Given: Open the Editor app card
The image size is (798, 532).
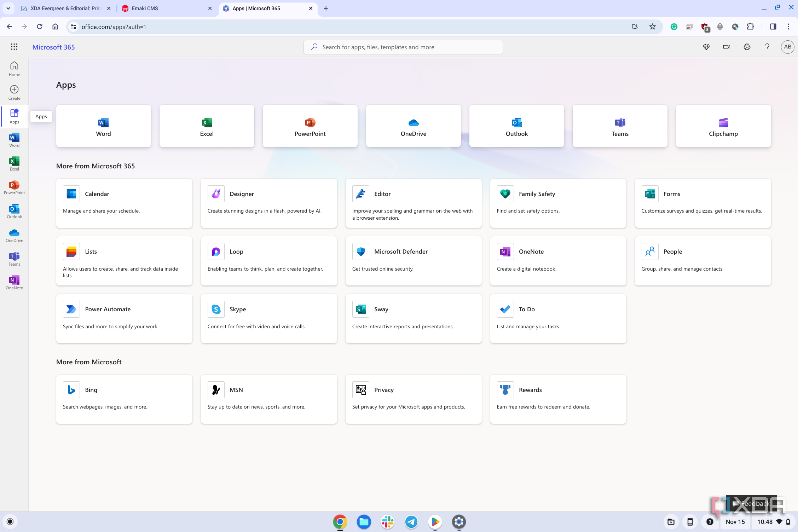Looking at the screenshot, I should pos(414,203).
